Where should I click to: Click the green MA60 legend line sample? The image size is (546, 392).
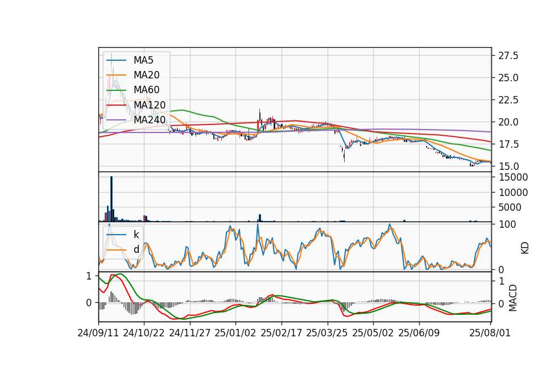point(116,90)
